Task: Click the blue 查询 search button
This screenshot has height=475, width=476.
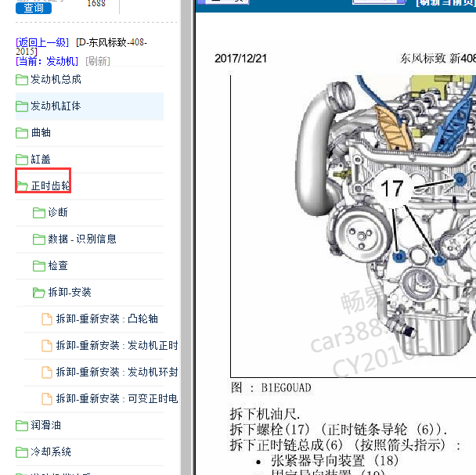Action: tap(34, 8)
